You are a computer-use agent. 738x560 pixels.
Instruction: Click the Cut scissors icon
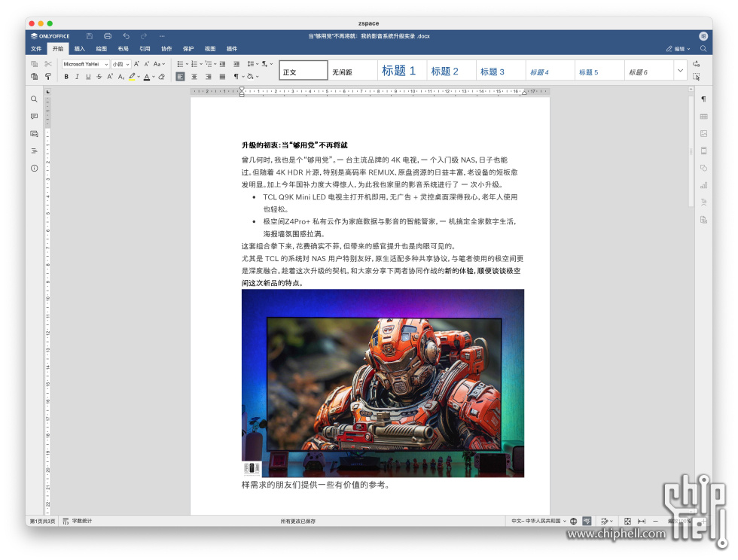coord(48,63)
